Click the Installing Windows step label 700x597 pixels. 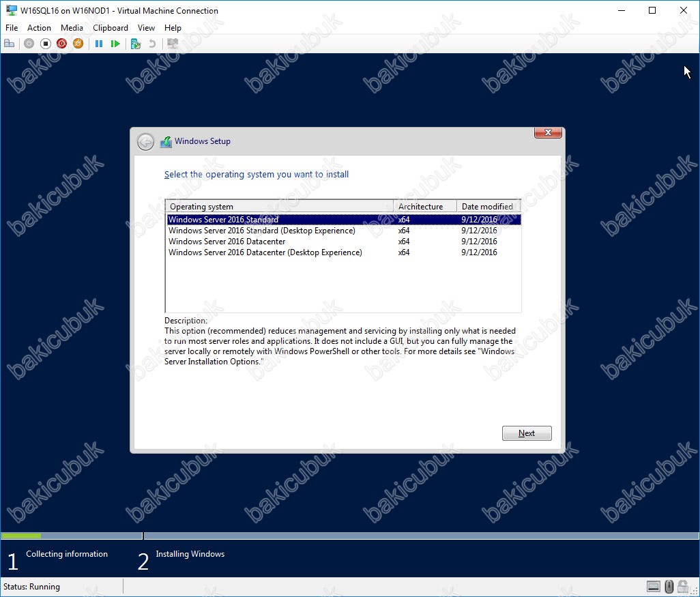click(190, 554)
